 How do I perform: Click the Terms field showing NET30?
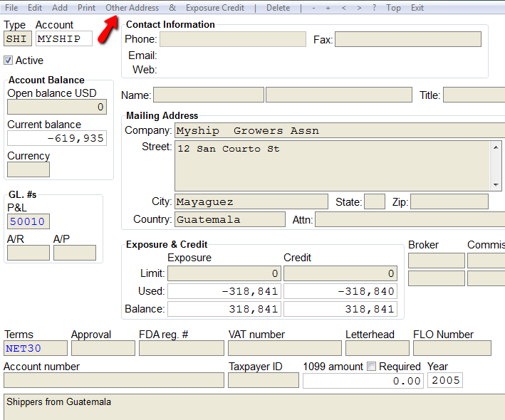(x=36, y=348)
